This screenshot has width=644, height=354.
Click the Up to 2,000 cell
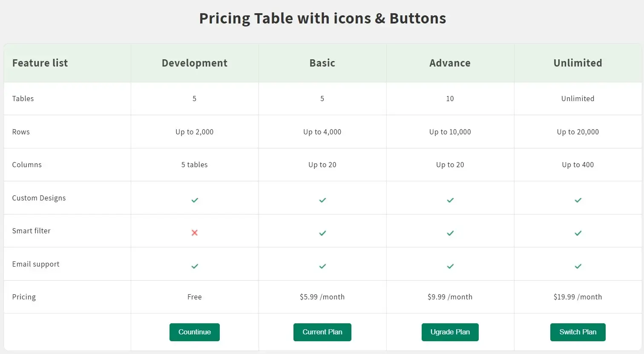195,132
